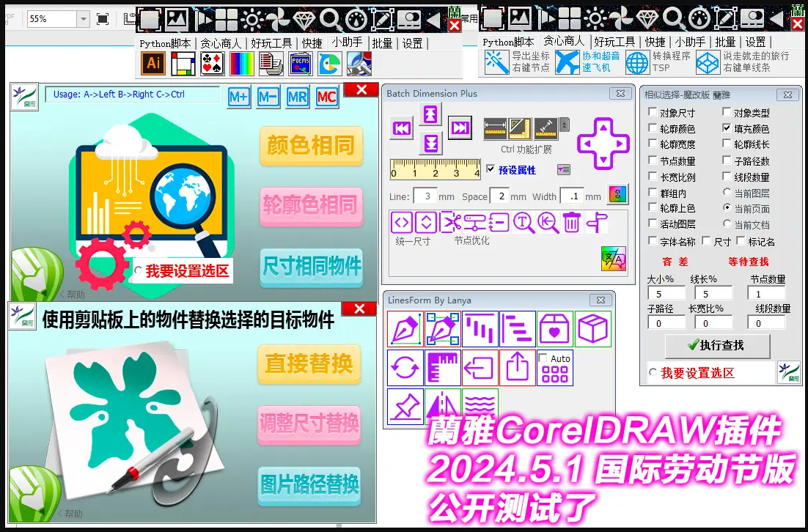This screenshot has height=532, width=808.
Task: Switch to 快捷 tab above the Ai icon
Action: [312, 43]
